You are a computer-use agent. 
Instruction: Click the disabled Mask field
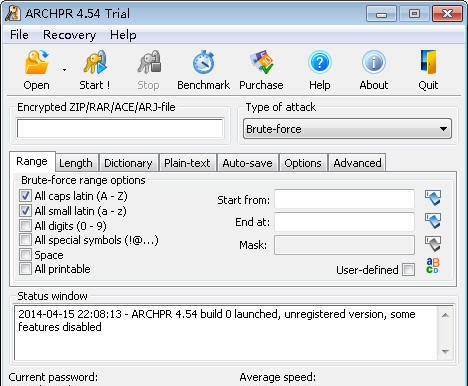pos(344,245)
